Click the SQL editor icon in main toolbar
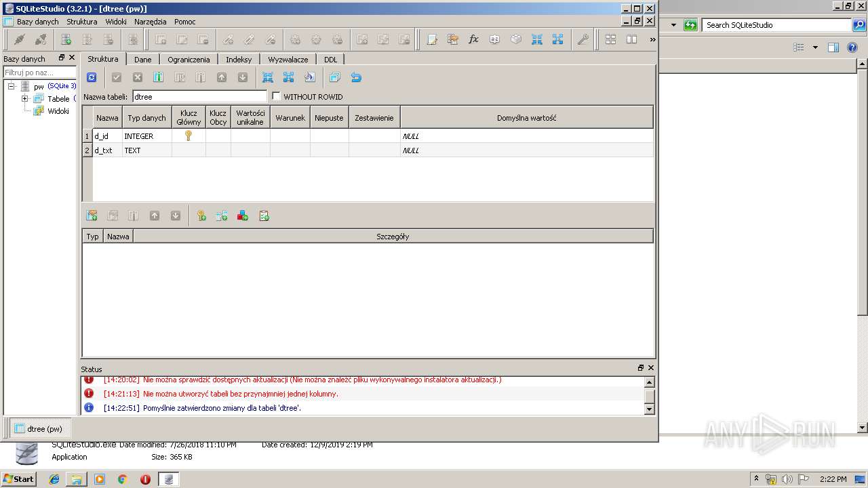868x488 pixels. point(432,39)
